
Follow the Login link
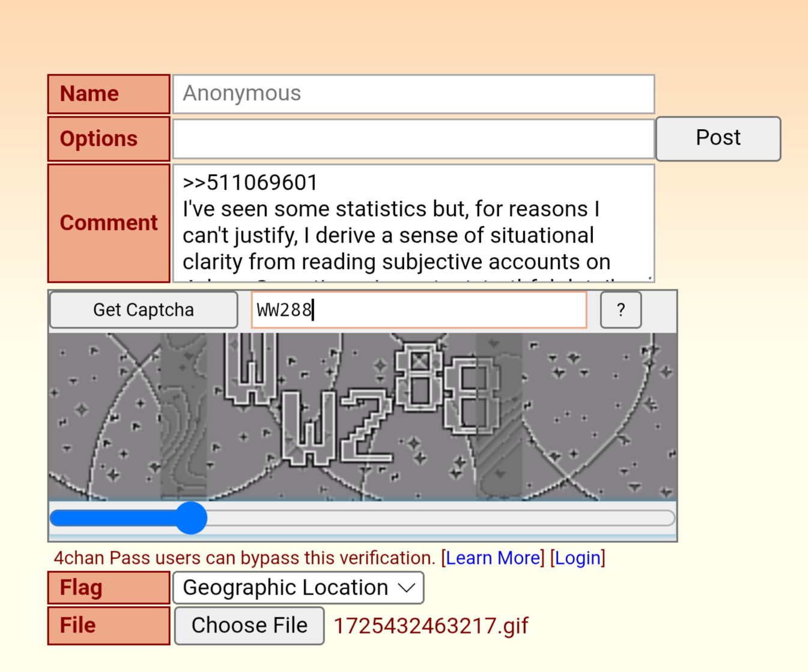tap(577, 558)
